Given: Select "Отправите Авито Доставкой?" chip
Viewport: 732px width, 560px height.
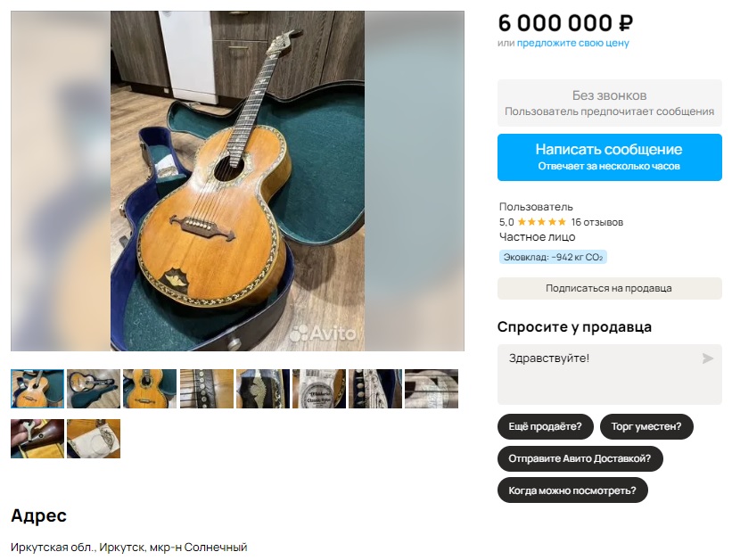Looking at the screenshot, I should point(580,458).
